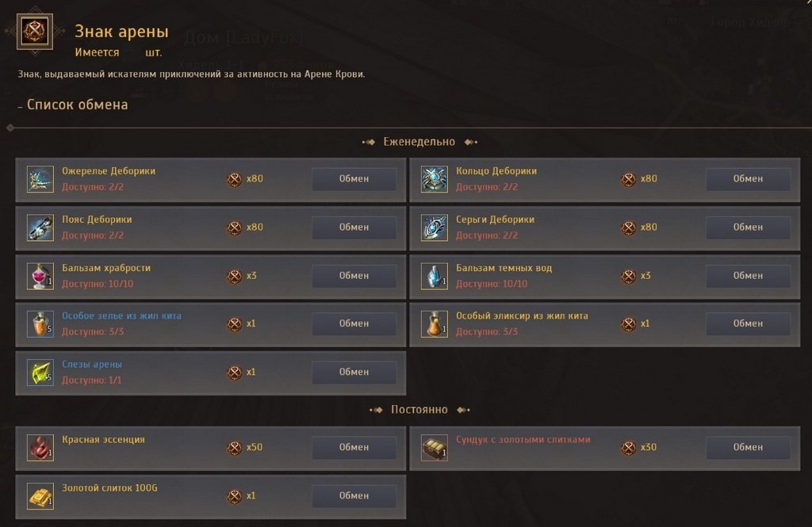Click the Особый эликсир flask icon
This screenshot has width=812, height=527.
(x=434, y=324)
